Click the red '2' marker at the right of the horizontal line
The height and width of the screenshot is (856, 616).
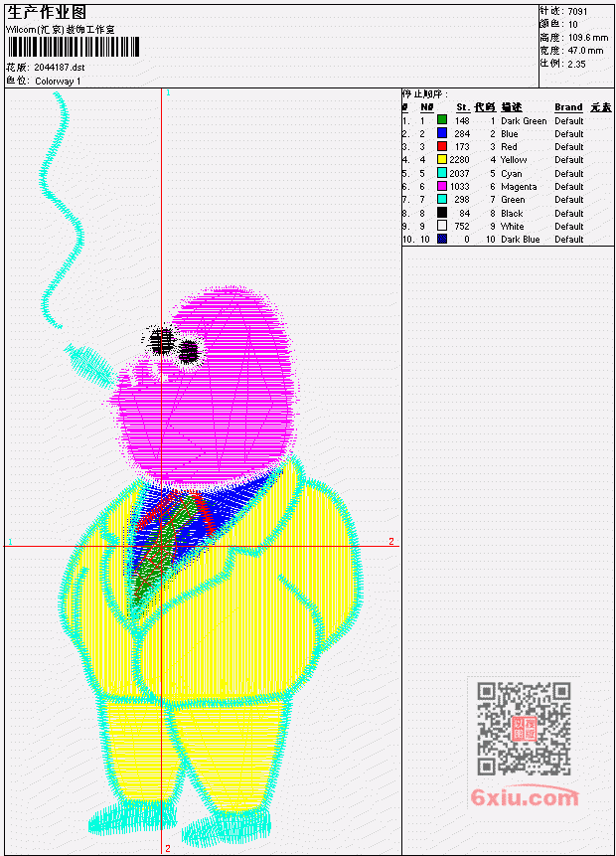point(391,541)
